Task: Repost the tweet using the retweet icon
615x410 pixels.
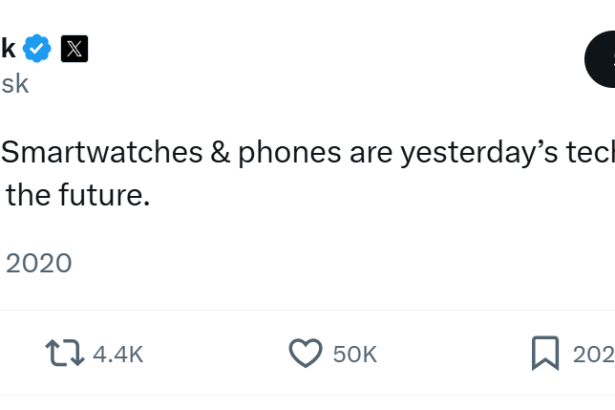Action: pos(62,353)
